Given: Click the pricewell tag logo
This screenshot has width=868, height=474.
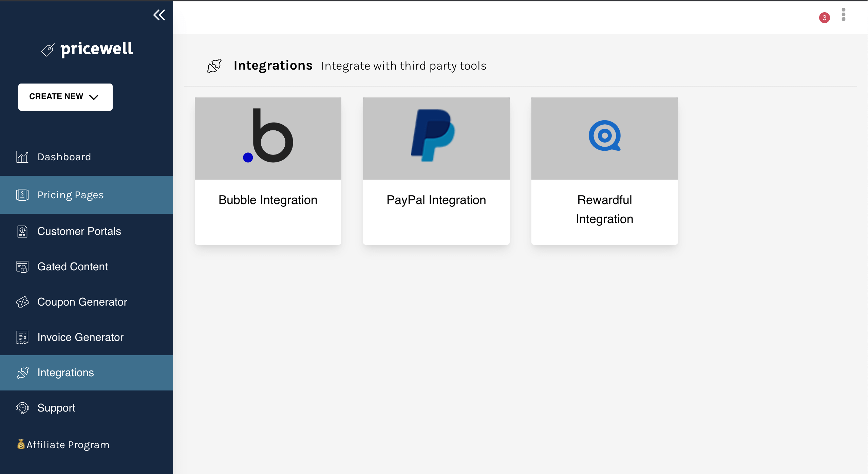Looking at the screenshot, I should coord(48,49).
